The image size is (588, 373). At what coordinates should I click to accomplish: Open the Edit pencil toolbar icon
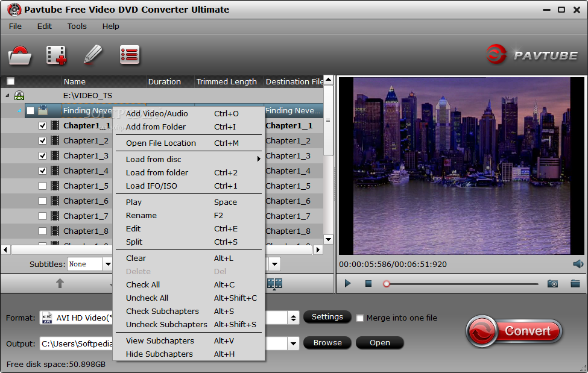93,55
